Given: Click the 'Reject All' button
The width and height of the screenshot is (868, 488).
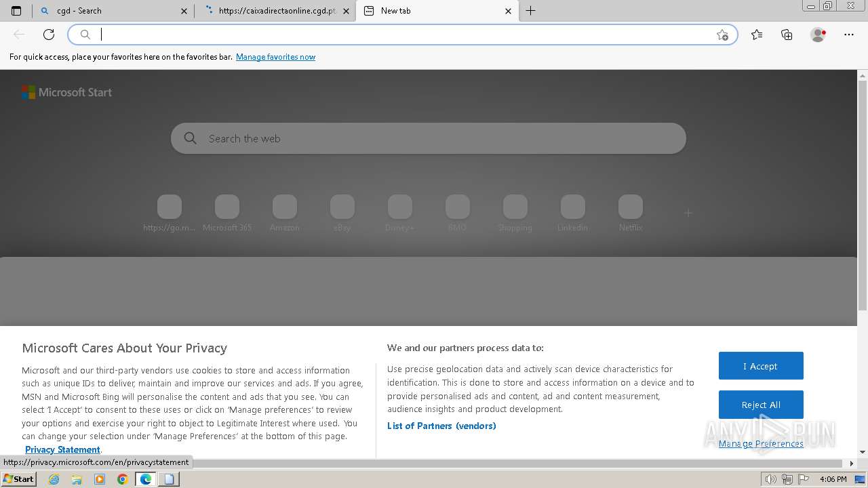Looking at the screenshot, I should pos(761,405).
